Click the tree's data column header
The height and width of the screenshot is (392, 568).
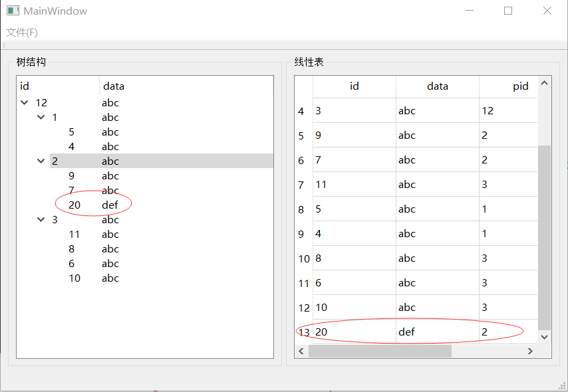[x=186, y=86]
